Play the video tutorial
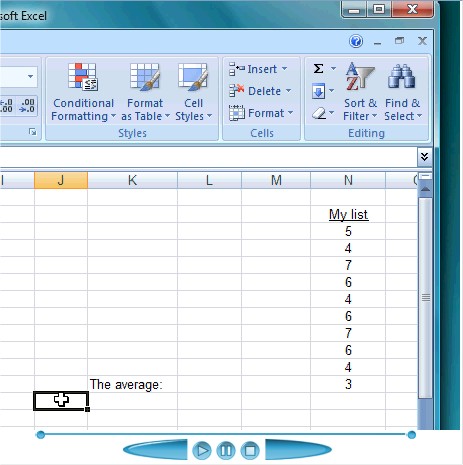463x465 pixels. tap(202, 450)
